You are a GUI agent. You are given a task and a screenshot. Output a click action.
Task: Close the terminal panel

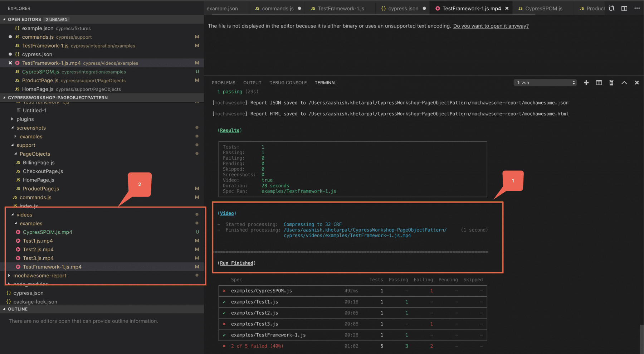[x=637, y=83]
